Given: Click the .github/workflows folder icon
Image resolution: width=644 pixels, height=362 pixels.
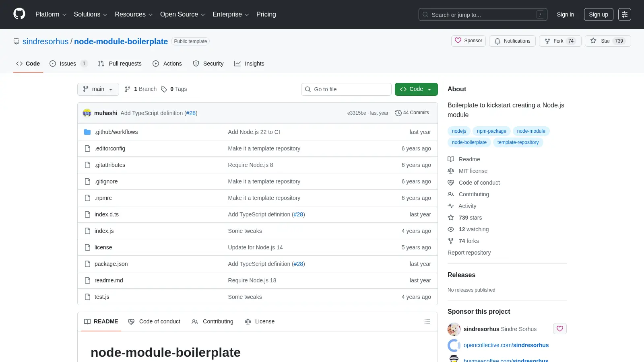Looking at the screenshot, I should pyautogui.click(x=87, y=132).
